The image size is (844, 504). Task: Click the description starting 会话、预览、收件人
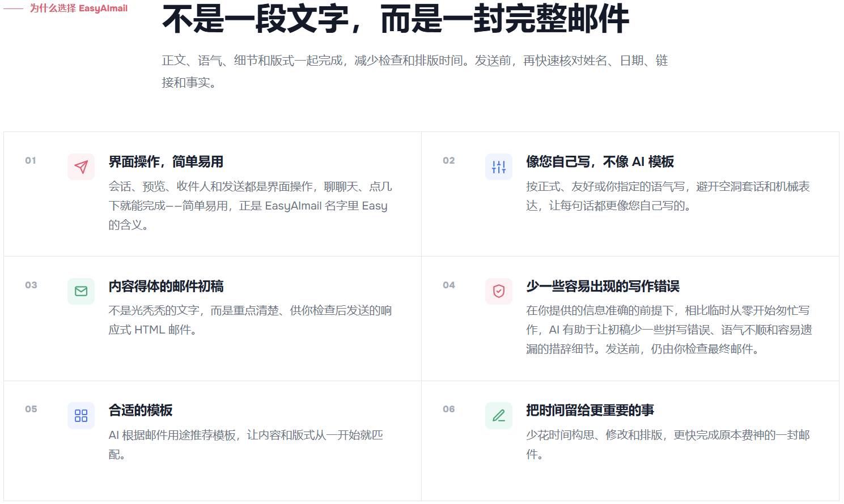click(x=250, y=206)
